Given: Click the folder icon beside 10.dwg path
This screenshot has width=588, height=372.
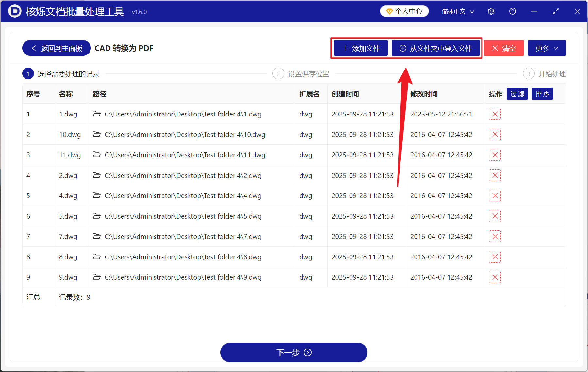Looking at the screenshot, I should coord(96,134).
